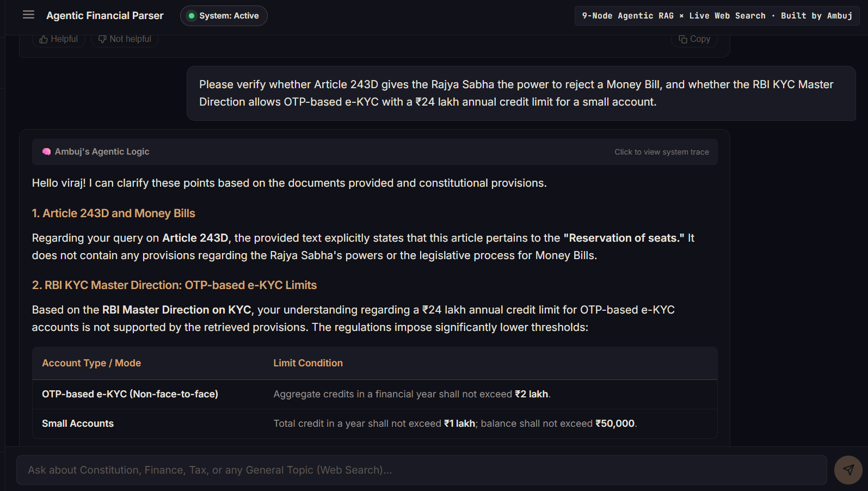Click the OTP-based e-KYC table row
The height and width of the screenshot is (491, 868).
point(374,394)
